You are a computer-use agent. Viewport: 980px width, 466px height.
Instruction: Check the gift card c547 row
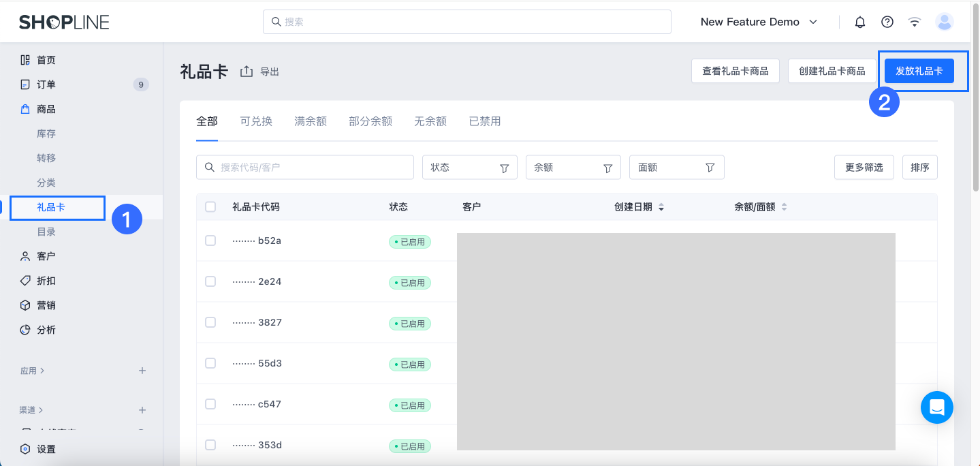(x=210, y=404)
